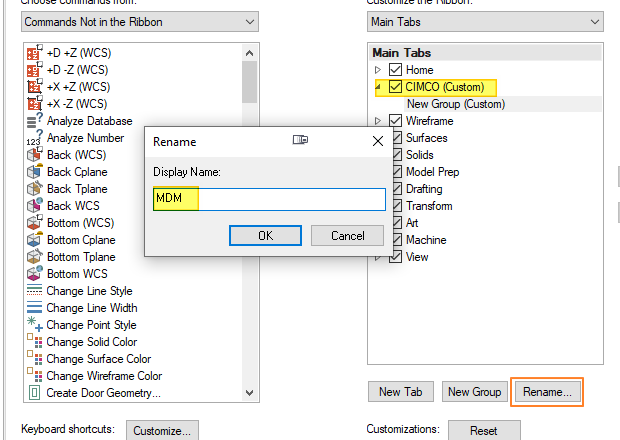This screenshot has height=440, width=620.
Task: Click the Change Surface Color icon
Action: coord(34,359)
